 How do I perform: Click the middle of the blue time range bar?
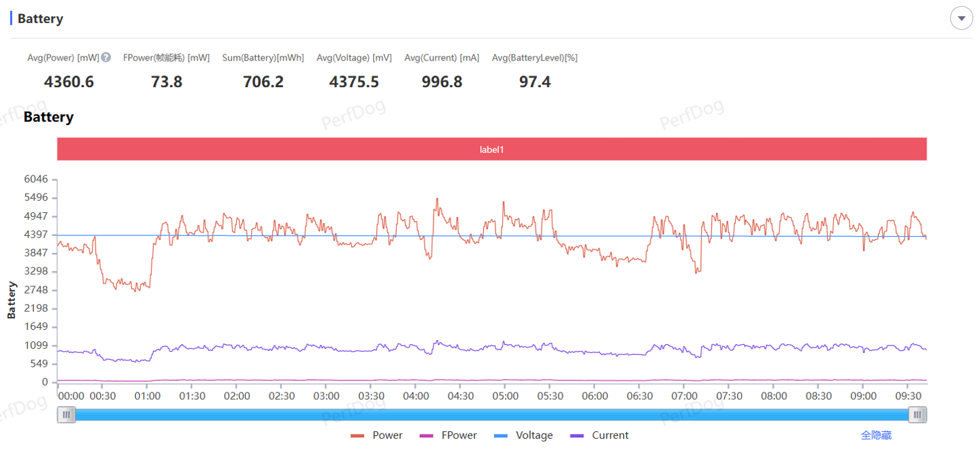(x=491, y=415)
